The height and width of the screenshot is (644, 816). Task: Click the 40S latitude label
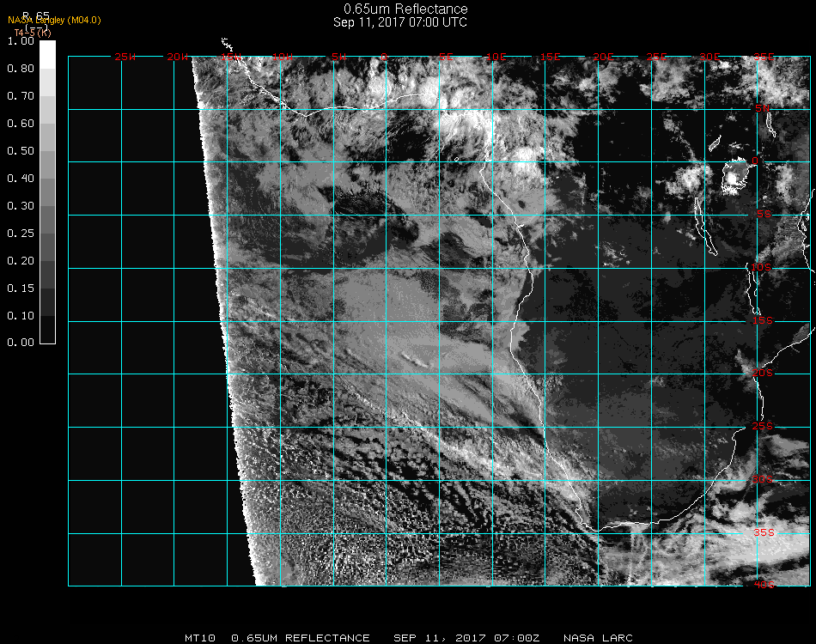pos(764,585)
